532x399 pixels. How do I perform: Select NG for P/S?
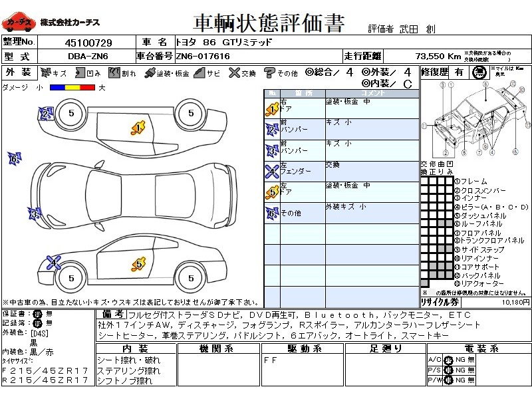click(460, 370)
